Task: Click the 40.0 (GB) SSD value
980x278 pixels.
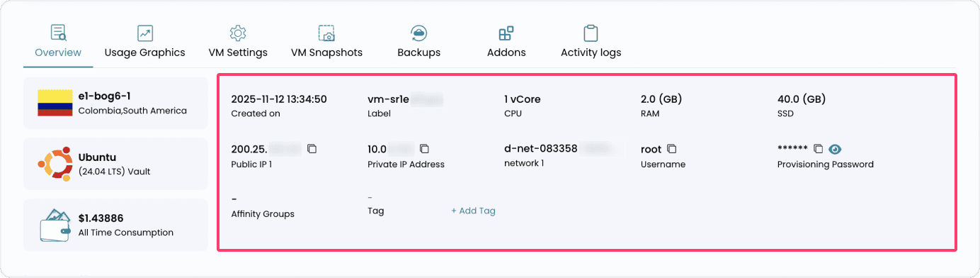Action: pyautogui.click(x=802, y=99)
